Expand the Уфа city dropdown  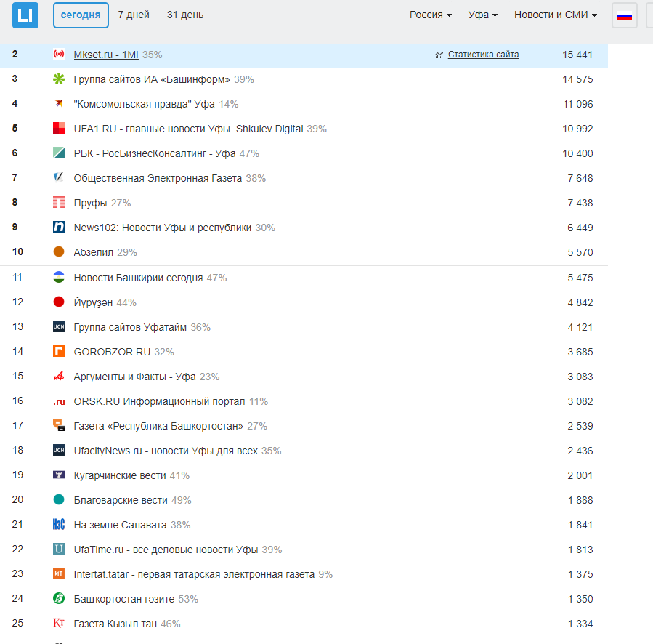(x=482, y=15)
